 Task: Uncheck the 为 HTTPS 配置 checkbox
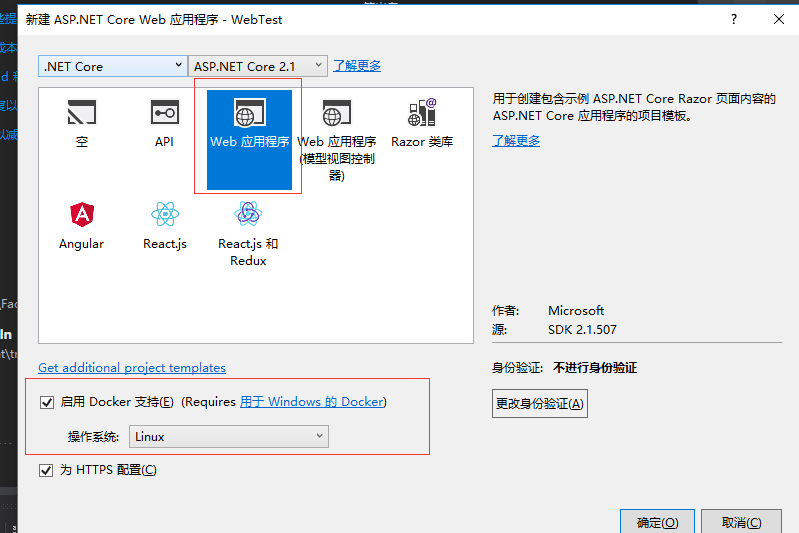coord(46,470)
